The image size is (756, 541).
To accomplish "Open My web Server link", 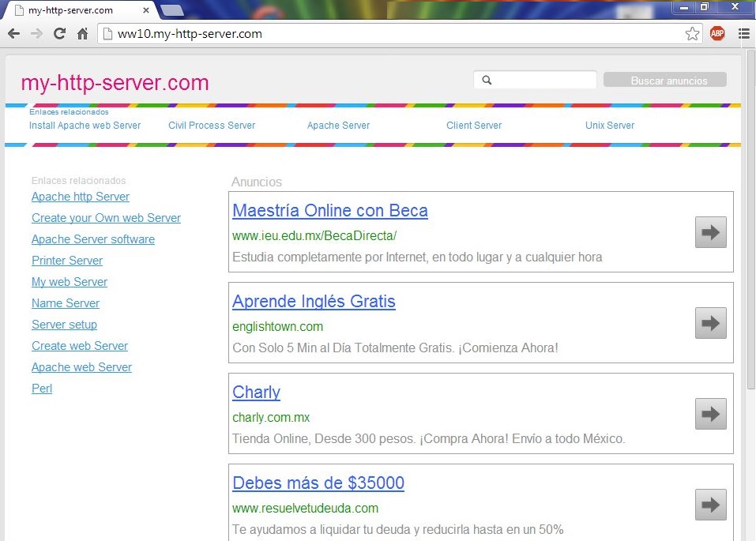I will coord(70,282).
